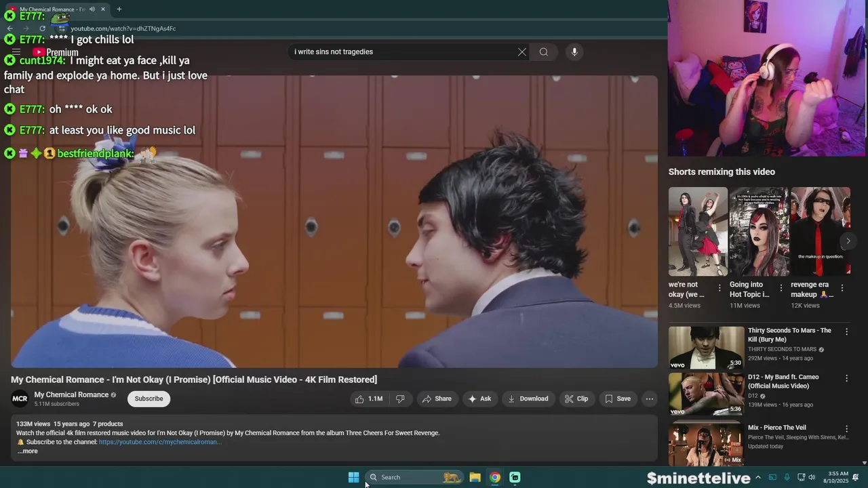Open the 'Thirty Seconds To Mars - The Kill' title
868x488 pixels.
tap(789, 335)
